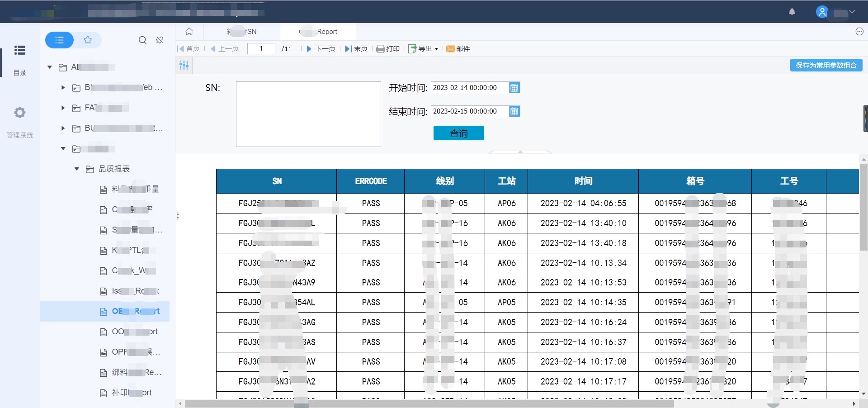Click the 打印 print button

coord(388,49)
